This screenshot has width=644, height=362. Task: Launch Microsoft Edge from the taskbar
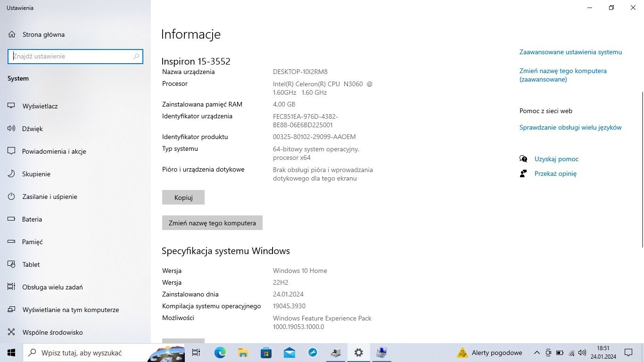220,353
